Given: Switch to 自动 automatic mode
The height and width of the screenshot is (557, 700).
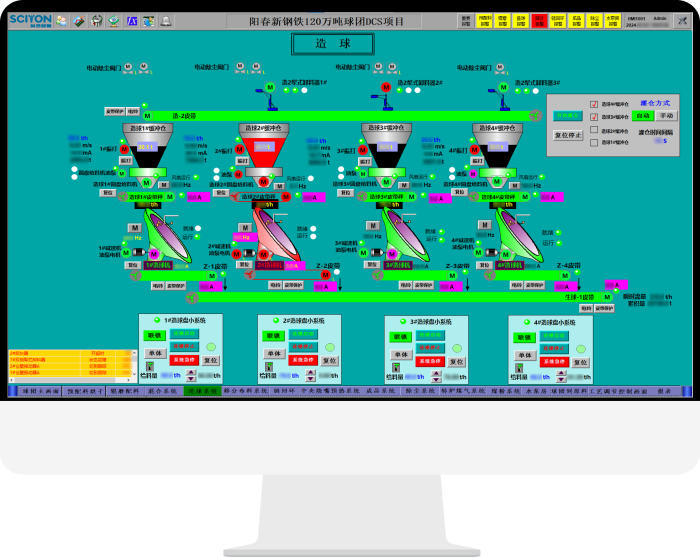Looking at the screenshot, I should (644, 116).
